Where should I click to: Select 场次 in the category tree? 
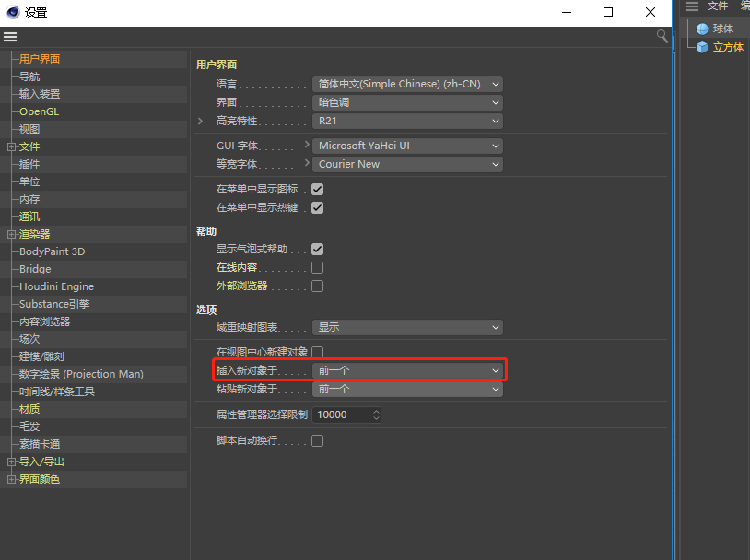[x=29, y=339]
